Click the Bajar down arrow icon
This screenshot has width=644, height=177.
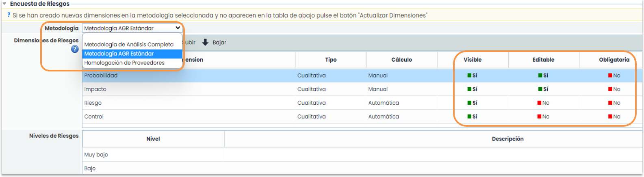(x=205, y=43)
